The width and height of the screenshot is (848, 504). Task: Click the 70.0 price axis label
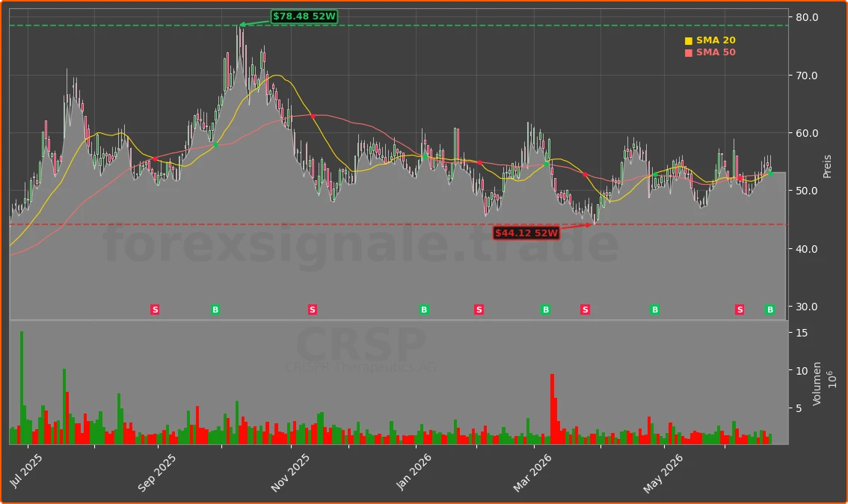[x=806, y=76]
